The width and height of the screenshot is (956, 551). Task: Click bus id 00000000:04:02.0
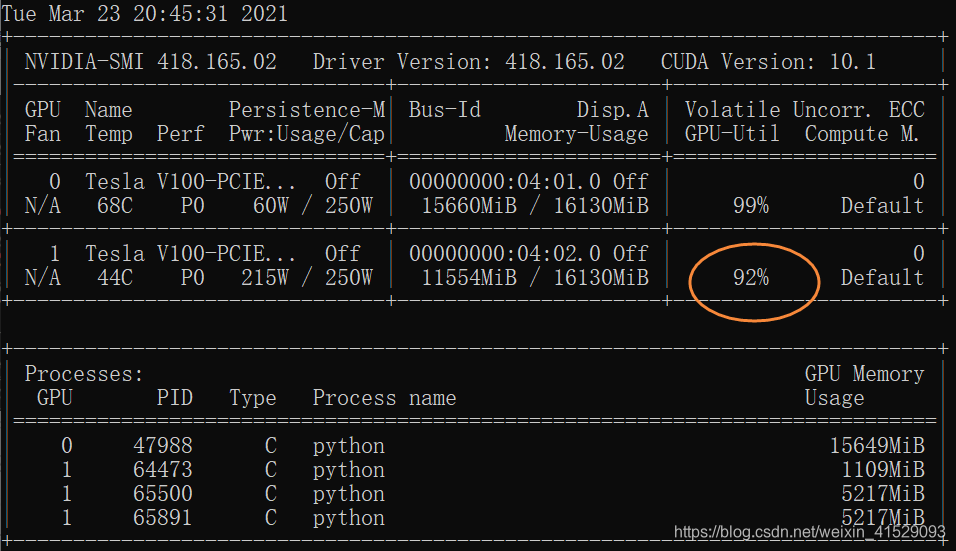coord(505,254)
